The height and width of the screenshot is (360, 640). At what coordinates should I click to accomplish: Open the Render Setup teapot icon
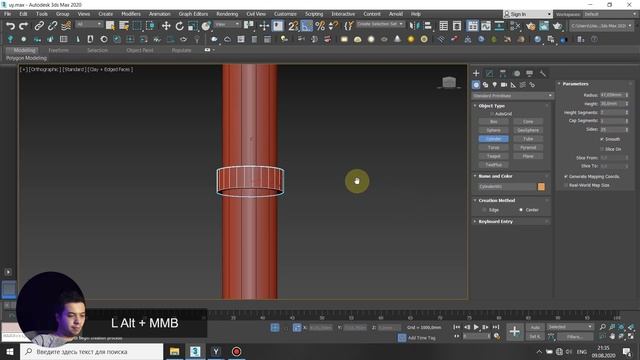click(x=531, y=26)
